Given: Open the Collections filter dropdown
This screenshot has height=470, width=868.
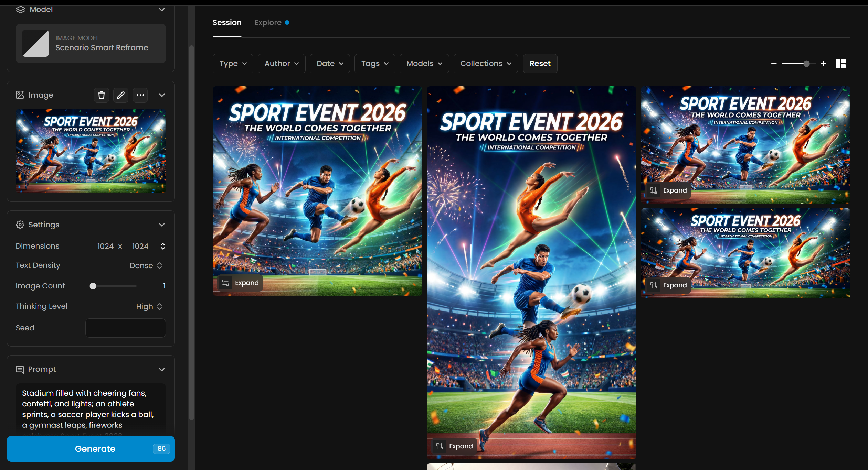Looking at the screenshot, I should (486, 64).
